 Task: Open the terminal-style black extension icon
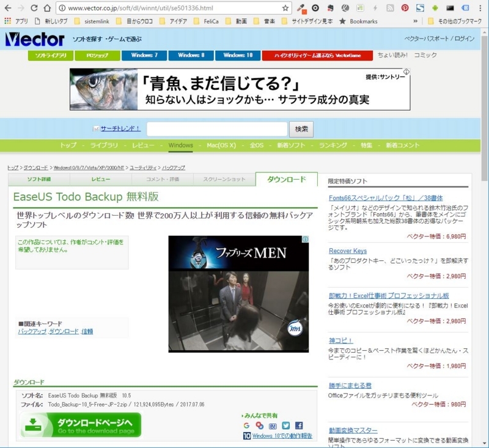(450, 8)
